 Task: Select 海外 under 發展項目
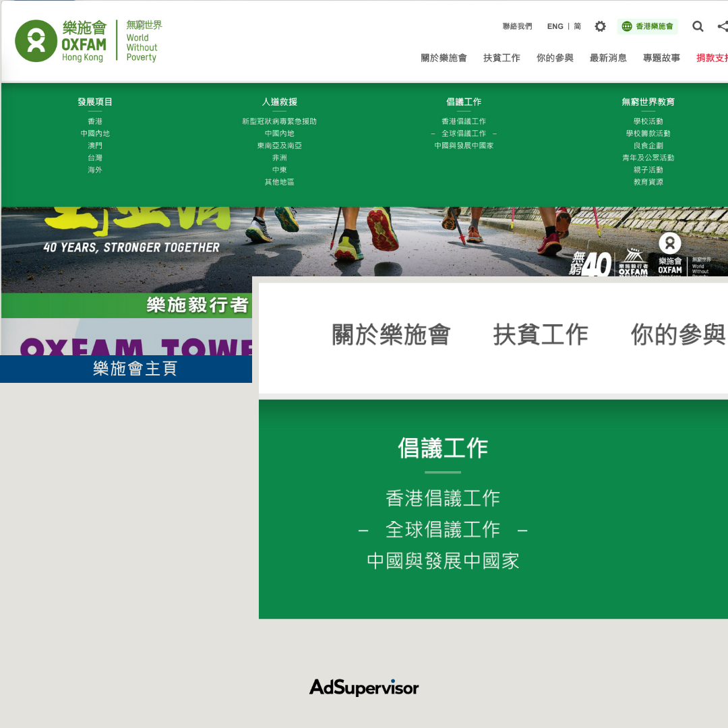[x=95, y=170]
